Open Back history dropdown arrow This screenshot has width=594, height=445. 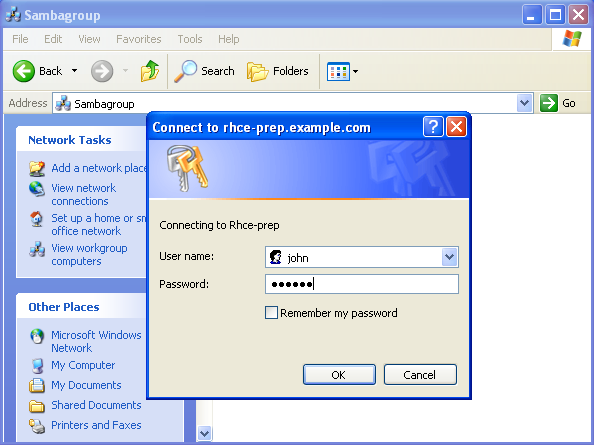click(75, 71)
